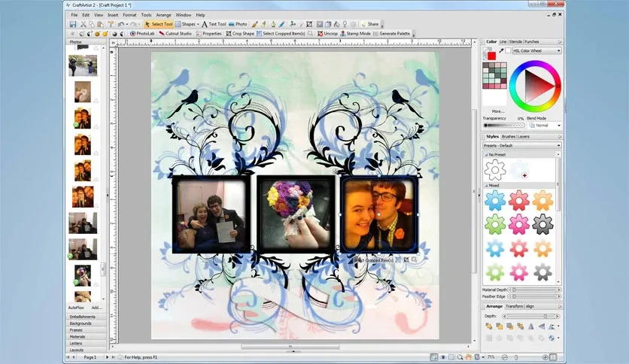
Task: Activate the Select Tool
Action: point(159,24)
